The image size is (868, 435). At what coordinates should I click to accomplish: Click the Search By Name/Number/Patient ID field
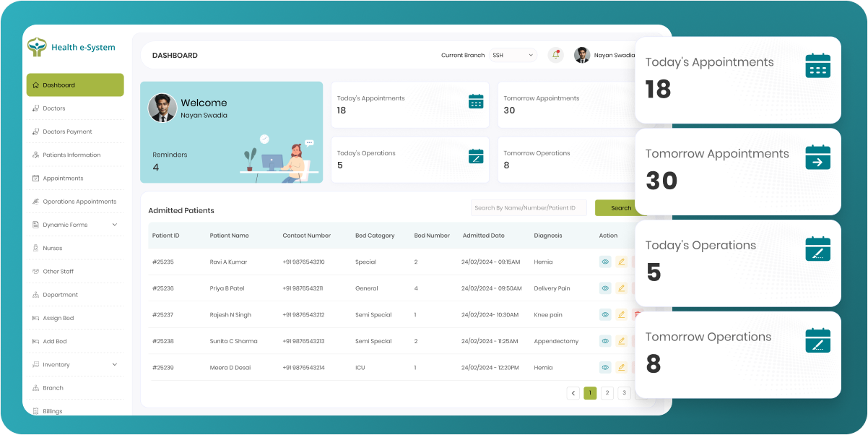tap(529, 208)
